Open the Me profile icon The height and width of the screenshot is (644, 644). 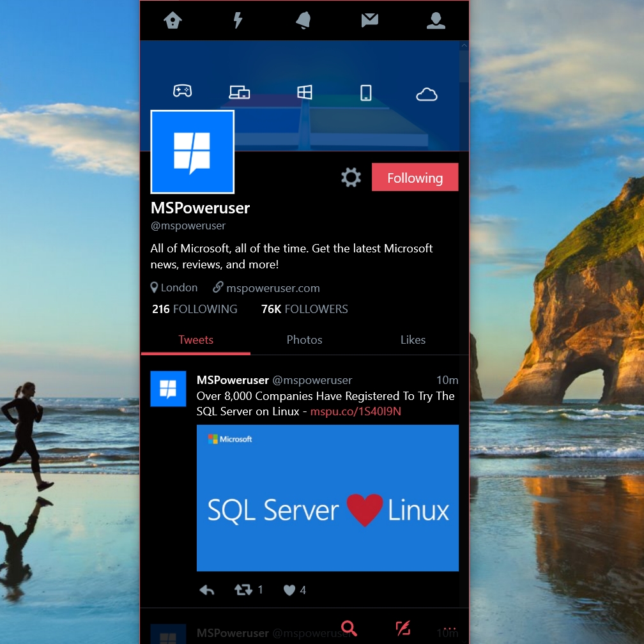(x=436, y=20)
